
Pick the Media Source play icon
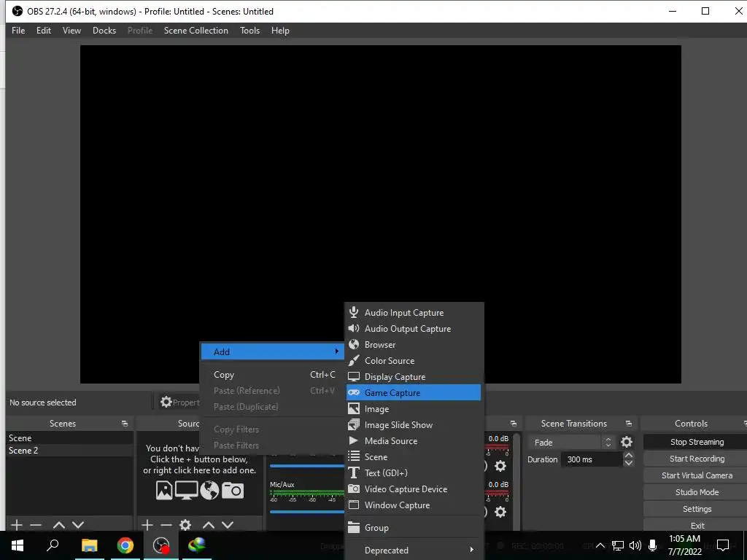tap(354, 440)
